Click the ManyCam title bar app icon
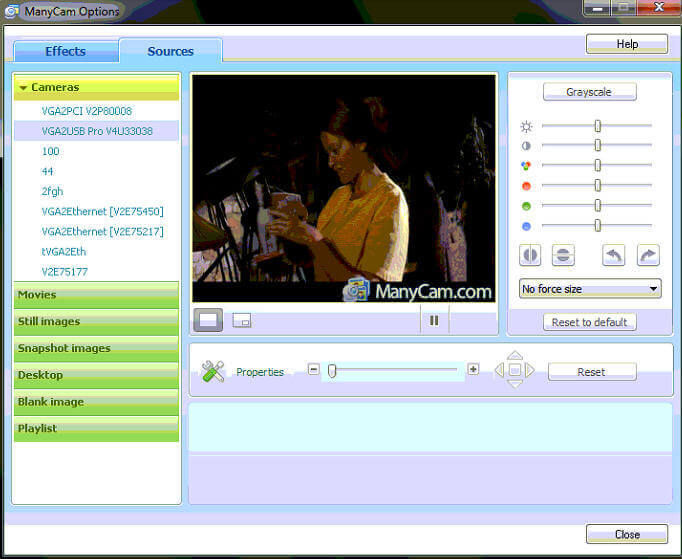The image size is (682, 559). pos(12,11)
